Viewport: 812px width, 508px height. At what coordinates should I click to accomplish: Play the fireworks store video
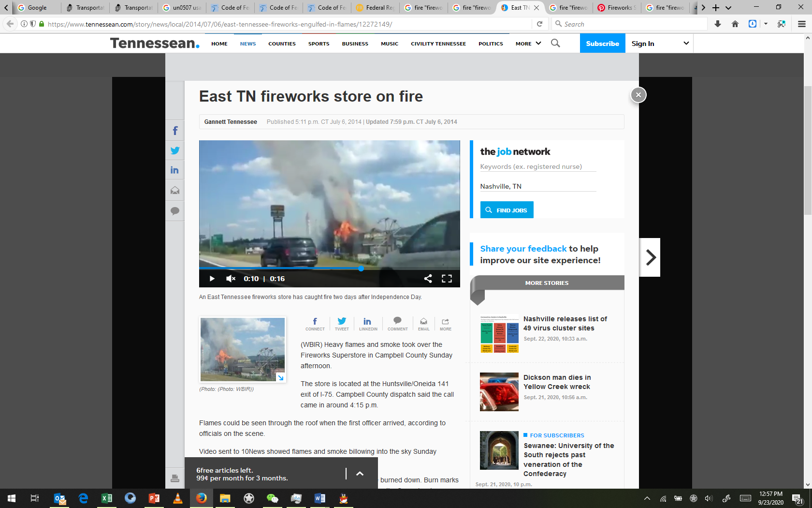coord(212,279)
